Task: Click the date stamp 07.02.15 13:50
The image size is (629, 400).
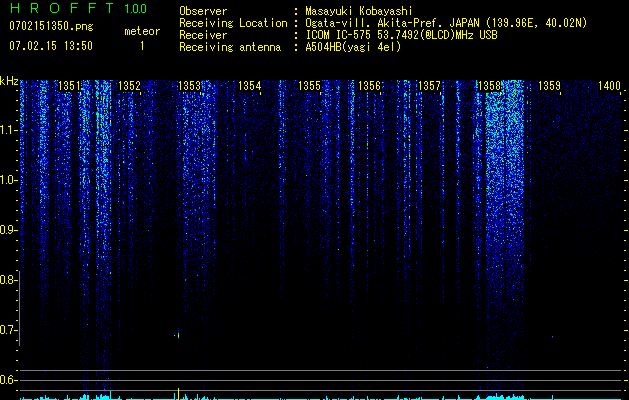Action: (51, 46)
